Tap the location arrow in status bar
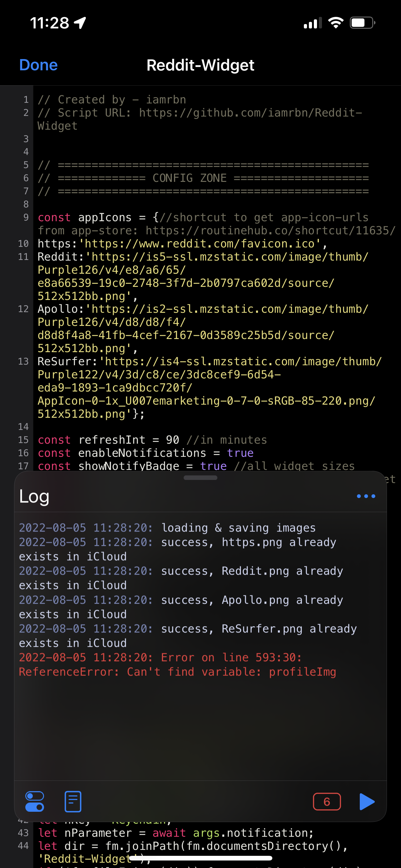This screenshot has height=868, width=401. (x=80, y=23)
